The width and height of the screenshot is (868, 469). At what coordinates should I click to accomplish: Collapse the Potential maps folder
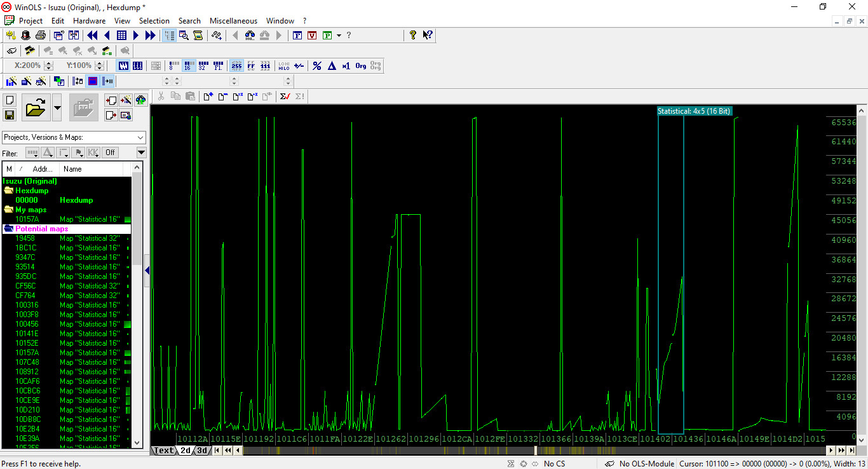tap(9, 229)
